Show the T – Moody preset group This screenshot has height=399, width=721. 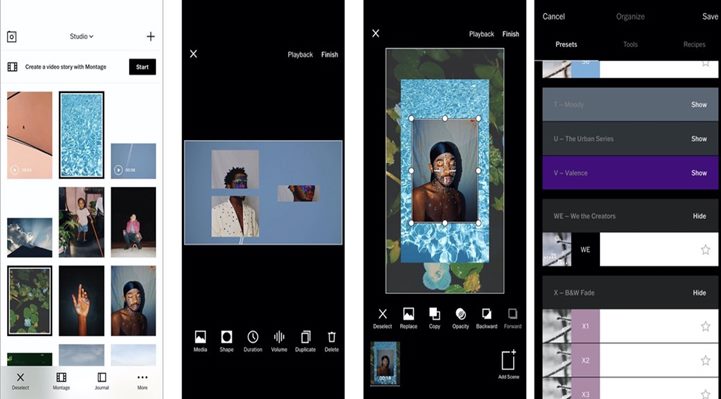(699, 105)
